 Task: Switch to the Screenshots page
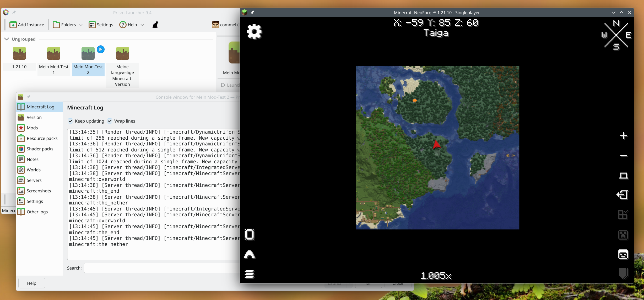[x=39, y=191]
